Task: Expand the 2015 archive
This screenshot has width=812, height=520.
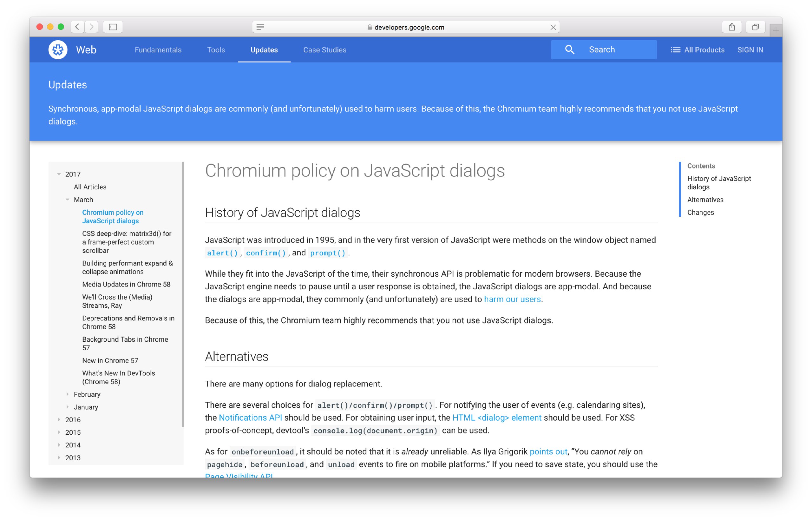Action: (x=59, y=432)
